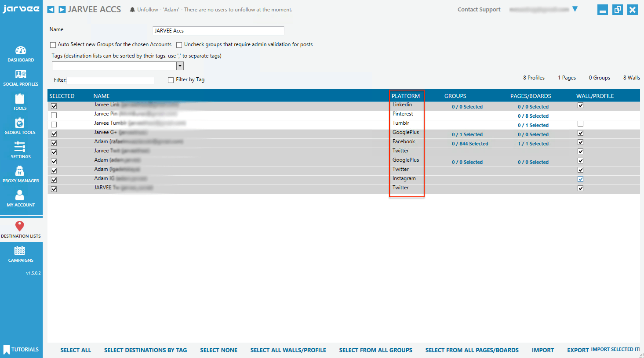Image resolution: width=644 pixels, height=358 pixels.
Task: Toggle Wall/Profile checkbox in the Linkedin row
Action: [581, 105]
